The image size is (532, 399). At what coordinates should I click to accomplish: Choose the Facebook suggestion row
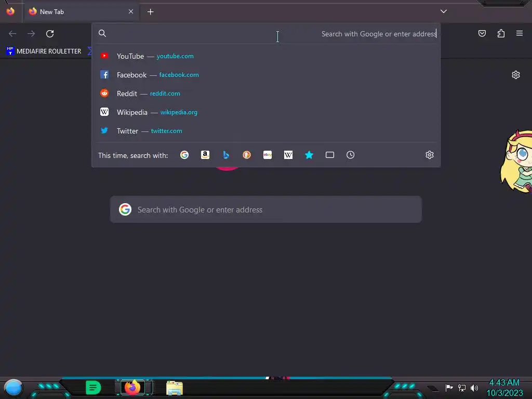pos(266,75)
